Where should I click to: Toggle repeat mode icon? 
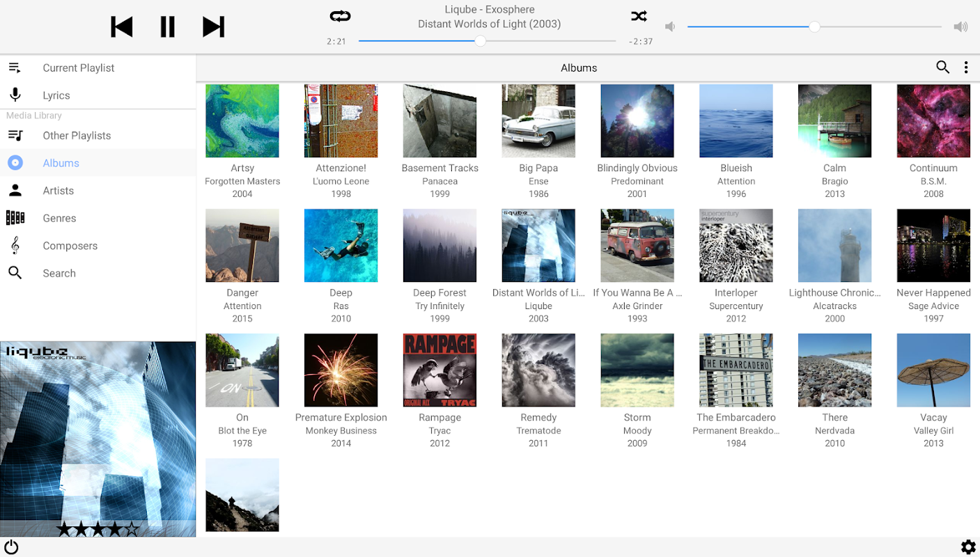tap(341, 16)
